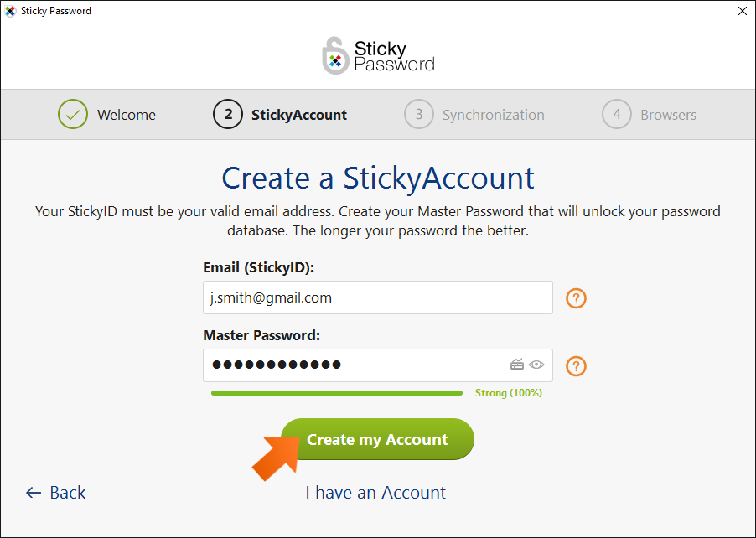The width and height of the screenshot is (756, 538).
Task: Select step 2 circle icon
Action: coord(228,114)
